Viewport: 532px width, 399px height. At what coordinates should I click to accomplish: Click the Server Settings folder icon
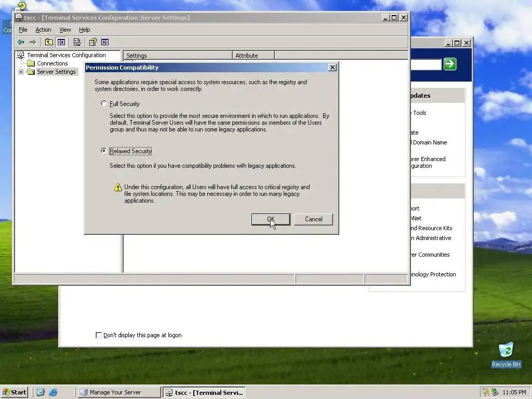31,72
